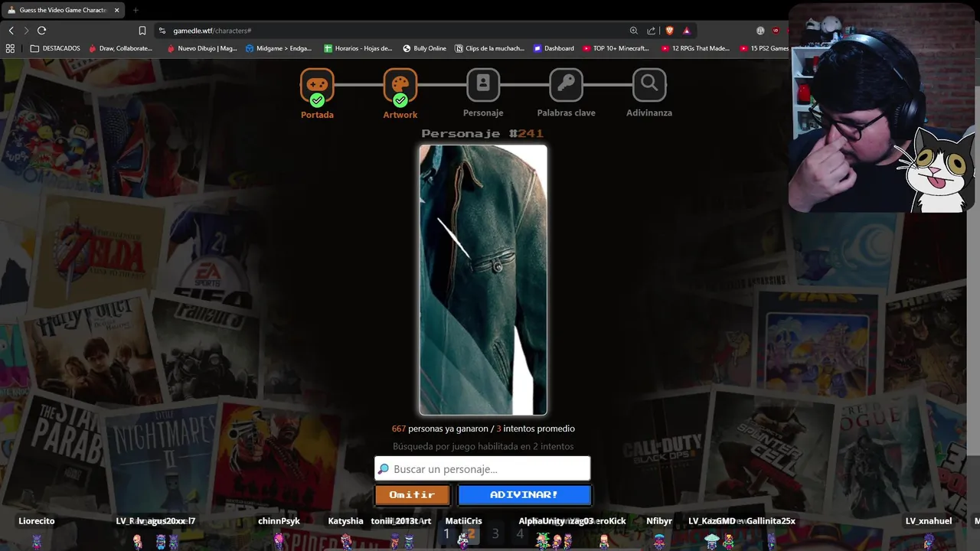Screen dimensions: 980x551
Task: Select the Artwork step palette icon
Action: [400, 85]
